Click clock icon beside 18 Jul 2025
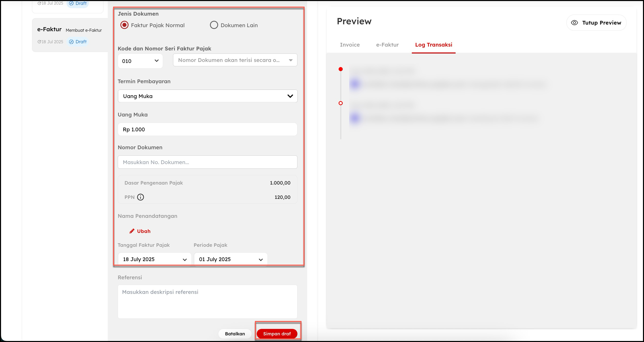This screenshot has height=342, width=644. click(39, 42)
